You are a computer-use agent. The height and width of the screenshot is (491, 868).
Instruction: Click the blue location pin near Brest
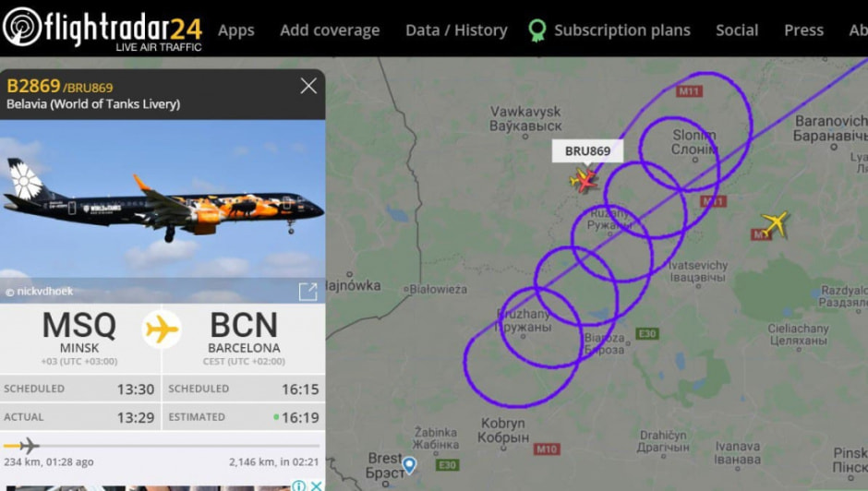coord(409,465)
